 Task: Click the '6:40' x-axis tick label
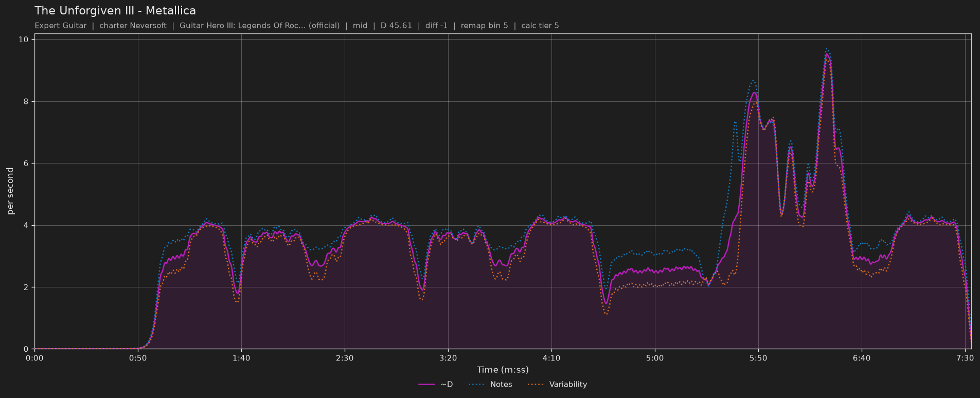[x=862, y=358]
